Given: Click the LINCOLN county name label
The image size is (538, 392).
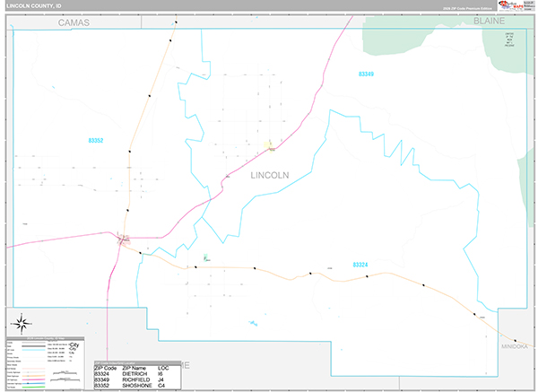Looking at the screenshot, I should [269, 176].
